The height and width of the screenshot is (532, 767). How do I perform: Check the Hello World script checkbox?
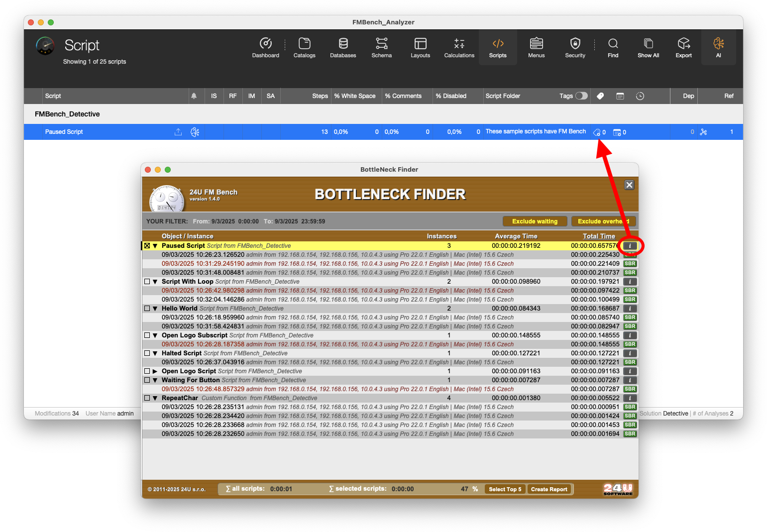pos(147,309)
